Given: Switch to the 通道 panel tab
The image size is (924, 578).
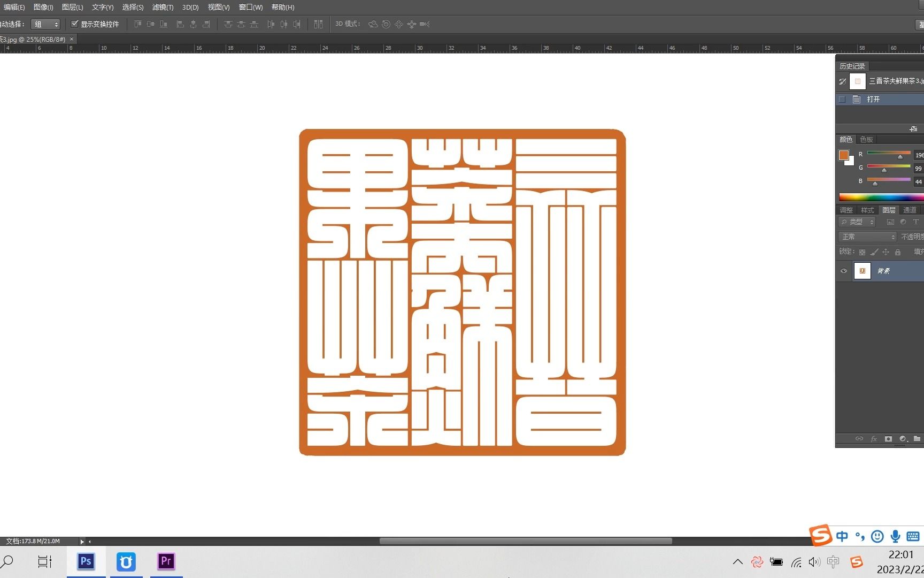Looking at the screenshot, I should [x=910, y=210].
